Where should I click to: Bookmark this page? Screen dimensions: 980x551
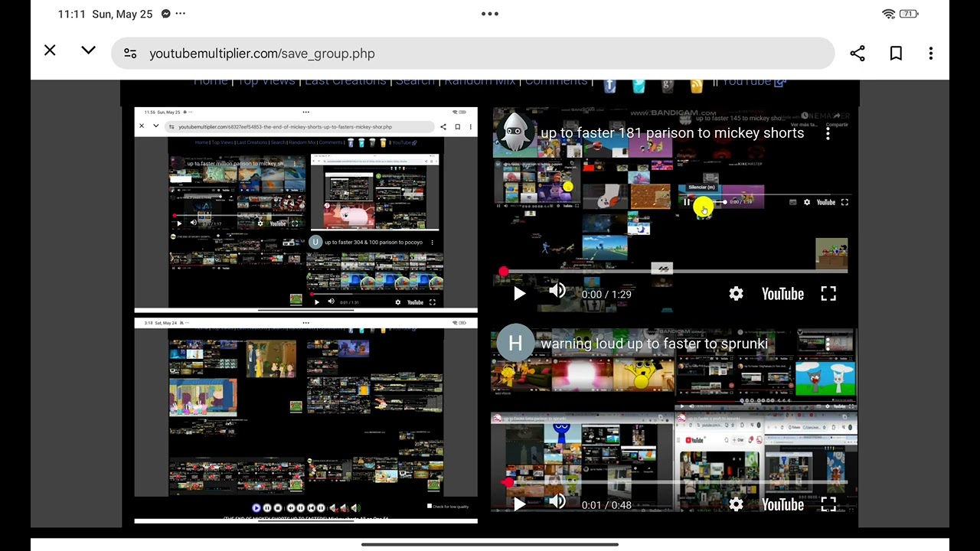896,54
